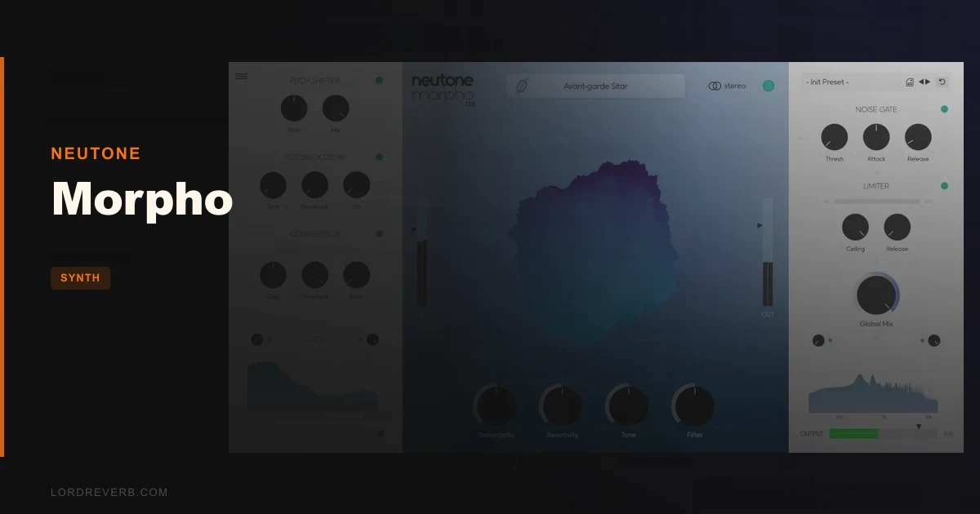The height and width of the screenshot is (514, 980).
Task: Click the Compressor Gain knob
Action: coord(273,275)
